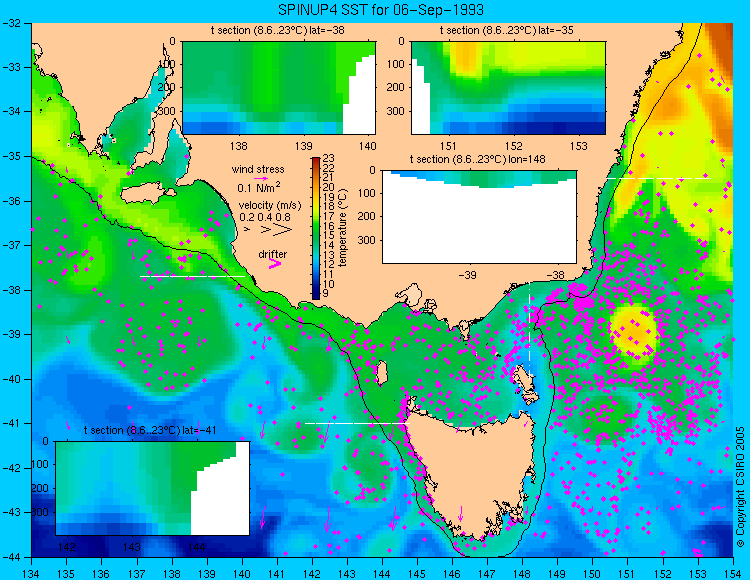Image resolution: width=750 pixels, height=580 pixels.
Task: Click the 300 depth label in the lat=-35 inset
Action: (396, 111)
